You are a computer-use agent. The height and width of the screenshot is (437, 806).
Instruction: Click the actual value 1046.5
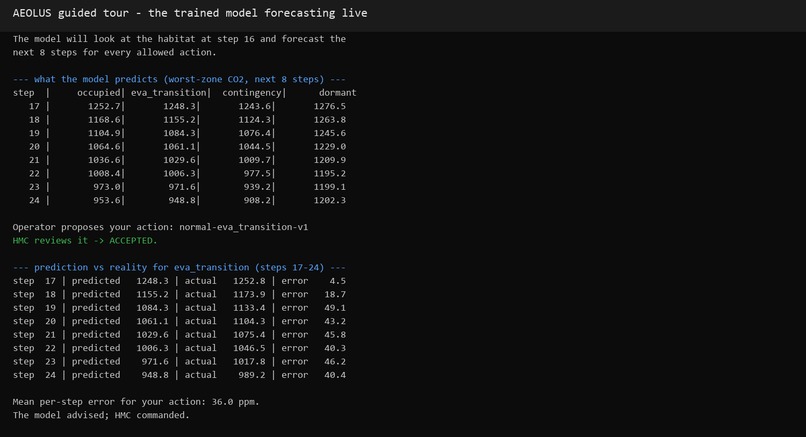pos(249,348)
